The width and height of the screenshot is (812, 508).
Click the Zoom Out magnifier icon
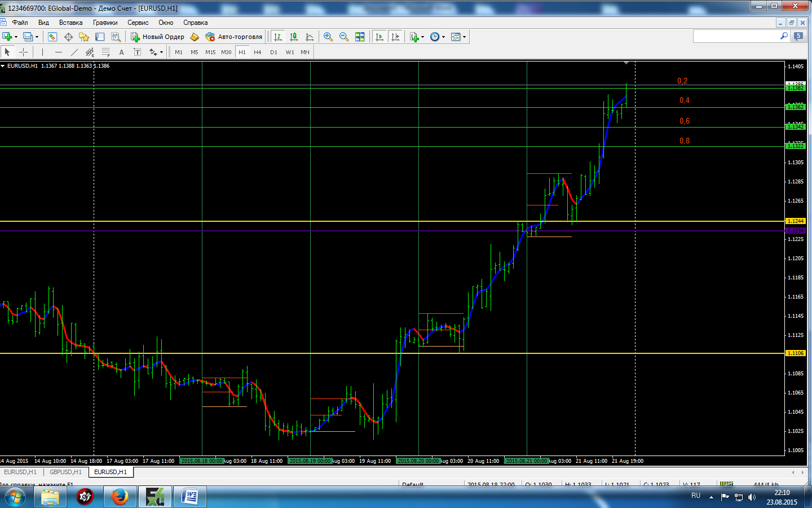344,37
